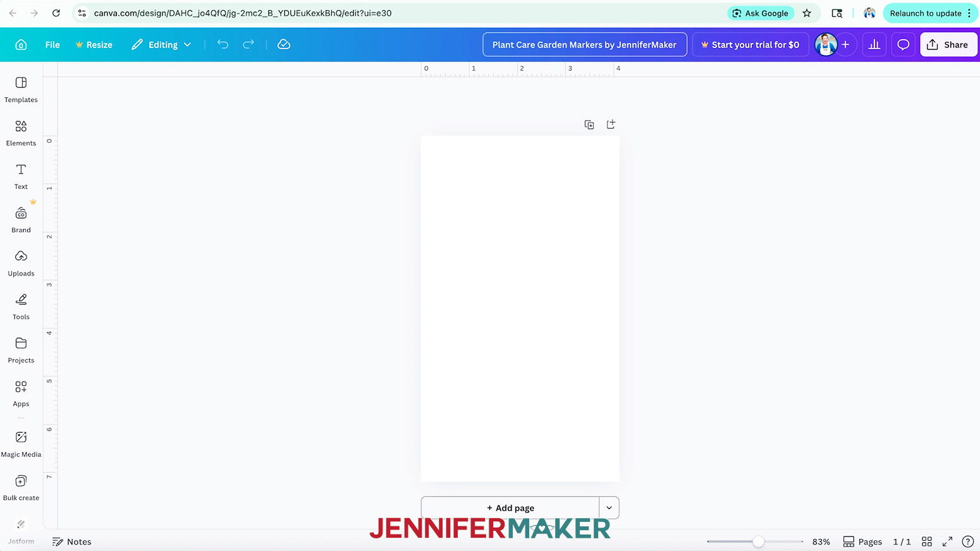Open the Uploads panel

point(21,263)
